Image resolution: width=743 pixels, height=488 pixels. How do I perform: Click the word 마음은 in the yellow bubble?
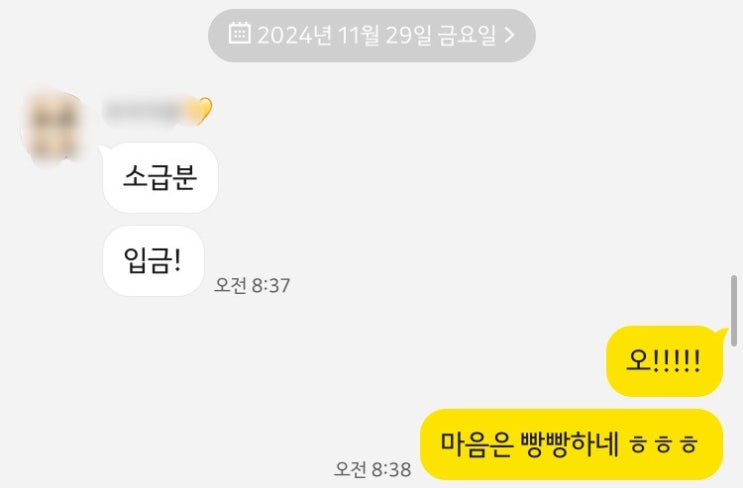477,444
